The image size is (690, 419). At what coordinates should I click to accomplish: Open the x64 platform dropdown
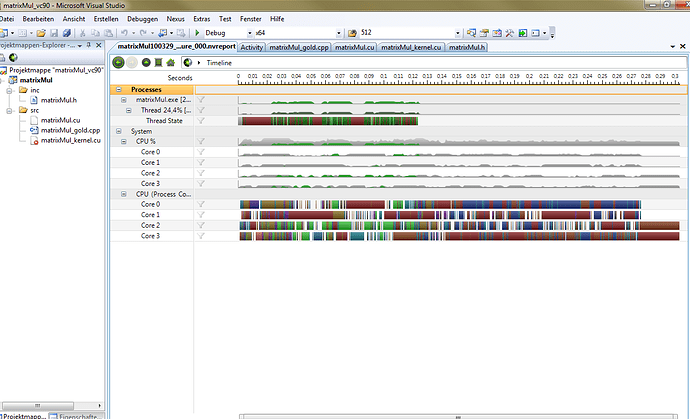338,33
